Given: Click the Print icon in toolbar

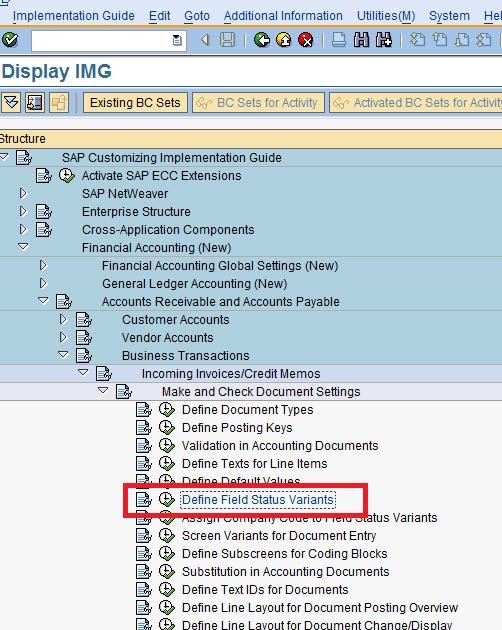Looking at the screenshot, I should 339,40.
